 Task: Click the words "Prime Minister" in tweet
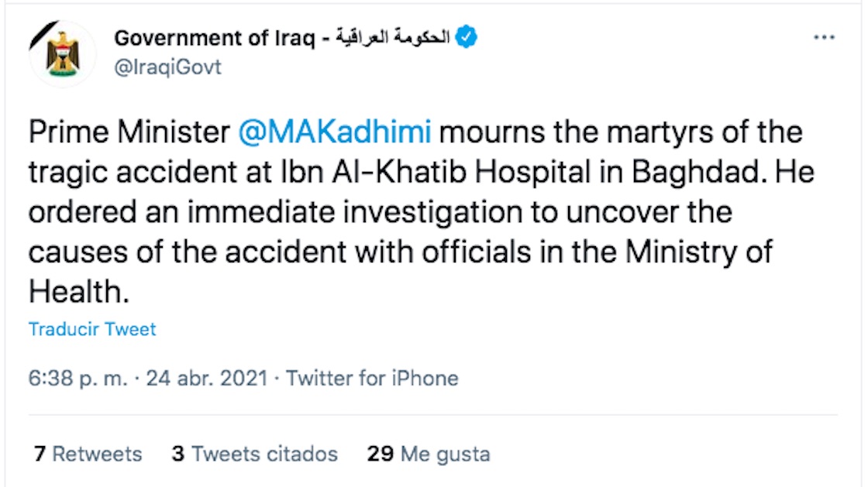point(129,132)
